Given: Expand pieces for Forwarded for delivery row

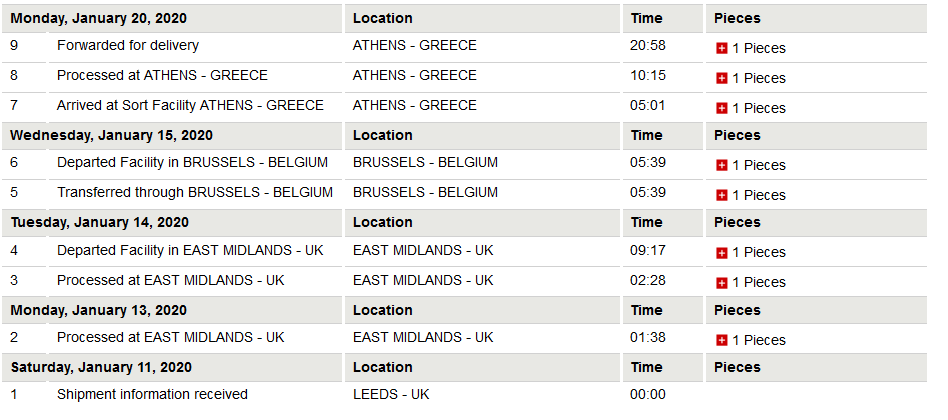Looking at the screenshot, I should pos(721,48).
